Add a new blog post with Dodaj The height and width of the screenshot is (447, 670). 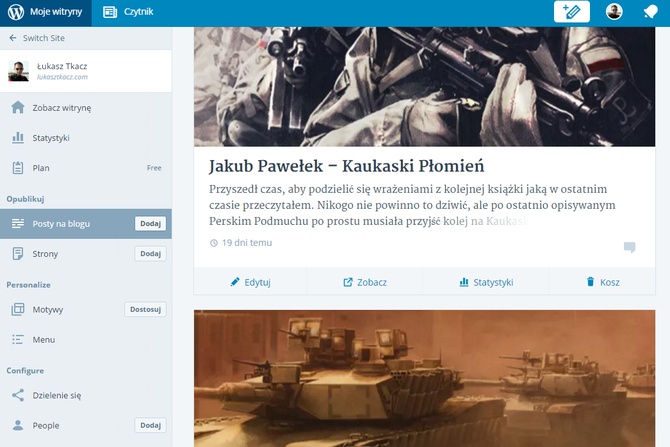150,224
